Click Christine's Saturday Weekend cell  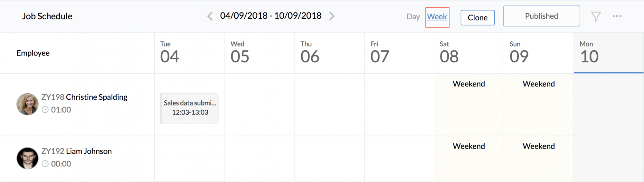[x=469, y=105]
